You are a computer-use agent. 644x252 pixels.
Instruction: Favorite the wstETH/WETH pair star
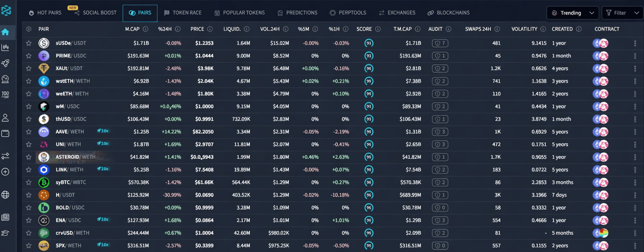(x=29, y=81)
